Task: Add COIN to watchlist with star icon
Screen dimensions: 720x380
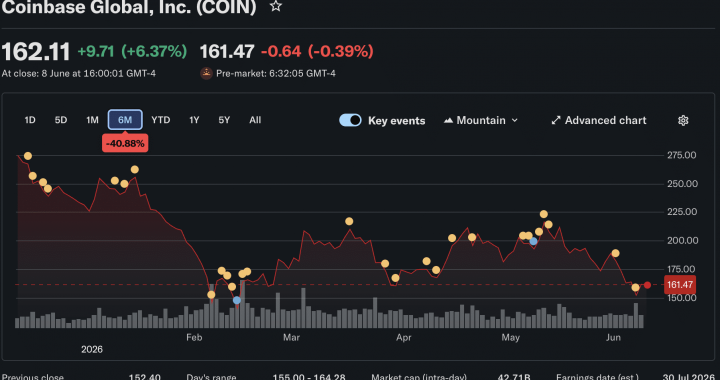Action: tap(276, 6)
